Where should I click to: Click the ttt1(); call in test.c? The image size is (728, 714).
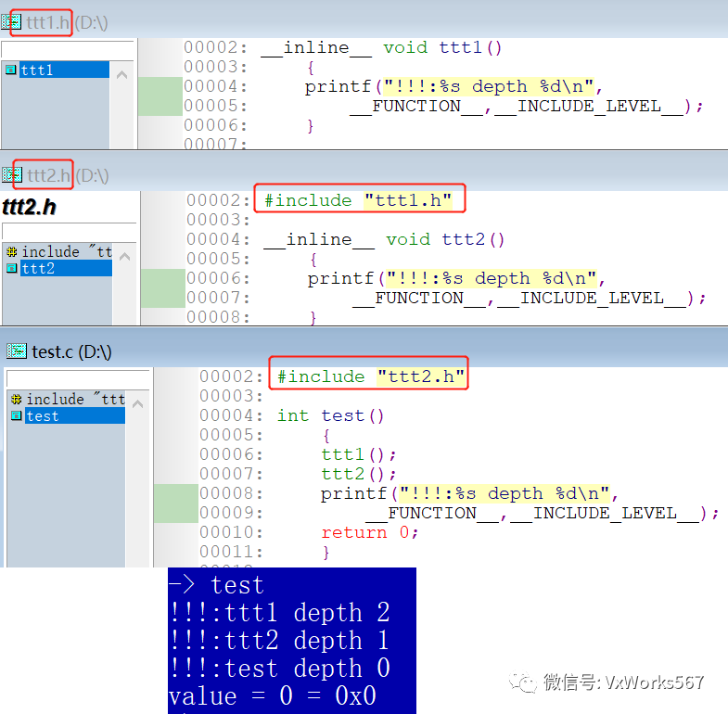coord(358,454)
